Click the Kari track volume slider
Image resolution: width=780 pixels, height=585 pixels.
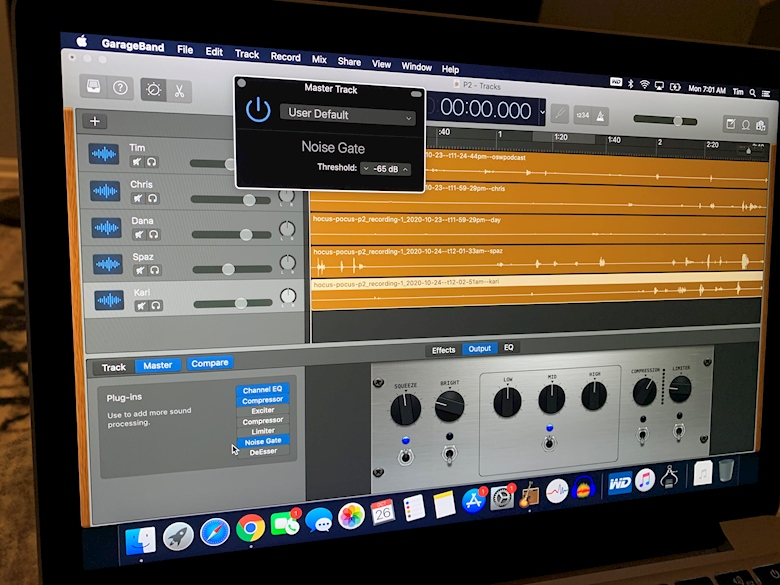point(233,303)
